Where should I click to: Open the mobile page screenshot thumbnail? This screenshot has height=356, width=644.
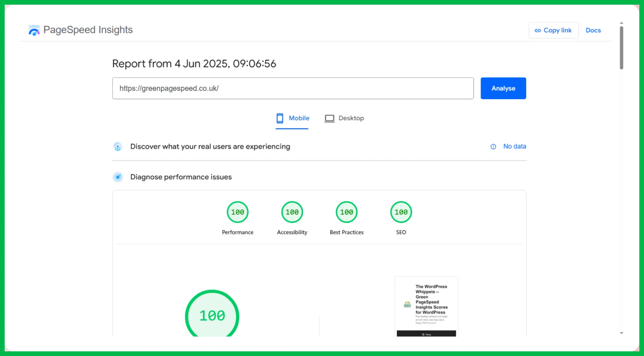coord(426,306)
